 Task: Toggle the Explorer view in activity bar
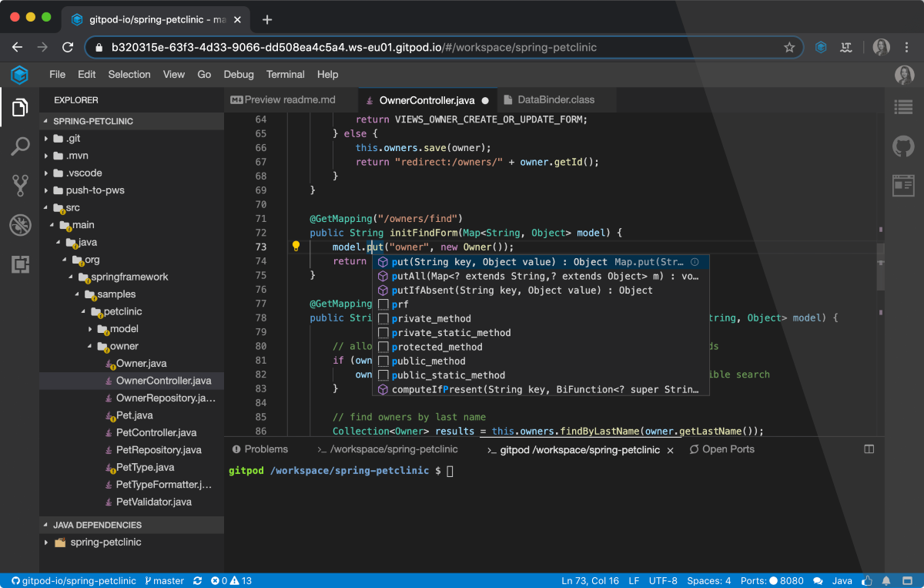pos(20,108)
